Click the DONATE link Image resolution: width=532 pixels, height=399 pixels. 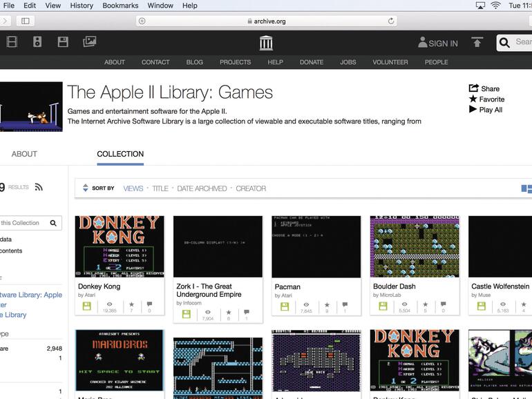tap(312, 62)
